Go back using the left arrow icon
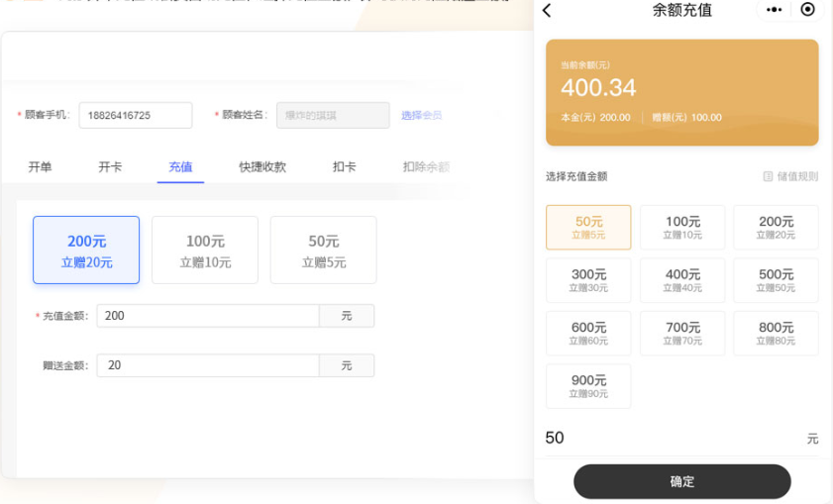Viewport: 833px width, 504px height. [547, 10]
